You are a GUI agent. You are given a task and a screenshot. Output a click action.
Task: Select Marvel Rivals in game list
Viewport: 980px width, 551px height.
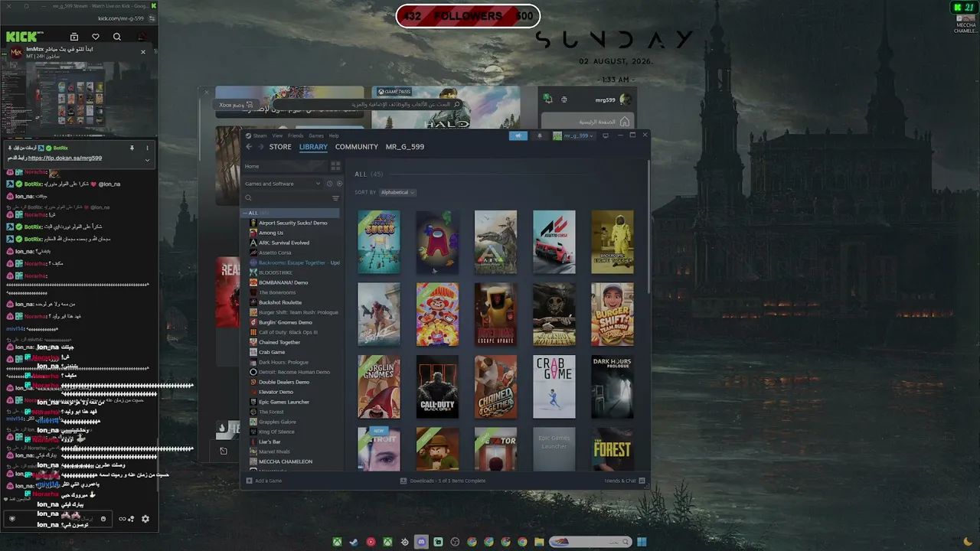(273, 452)
